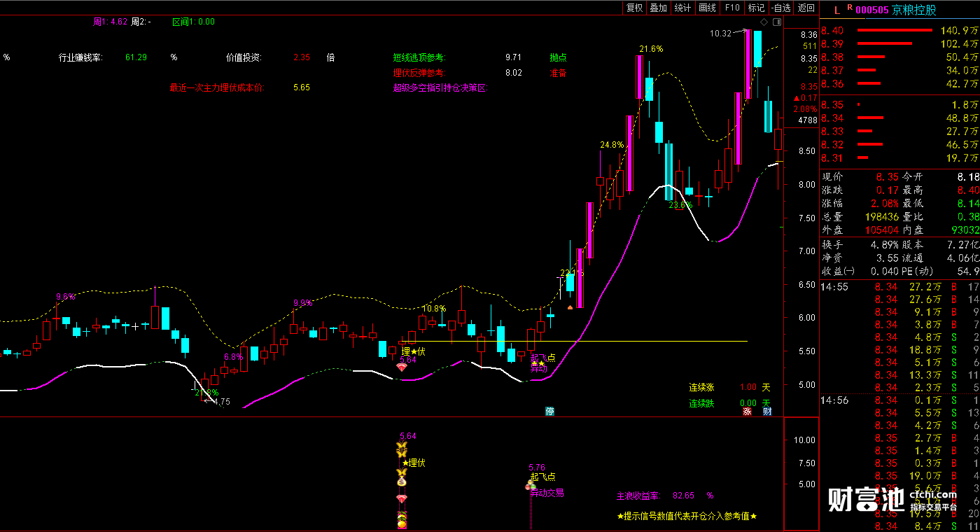Click the 4.75 low price annotation
Screen dimensions: 980x532
[221, 402]
